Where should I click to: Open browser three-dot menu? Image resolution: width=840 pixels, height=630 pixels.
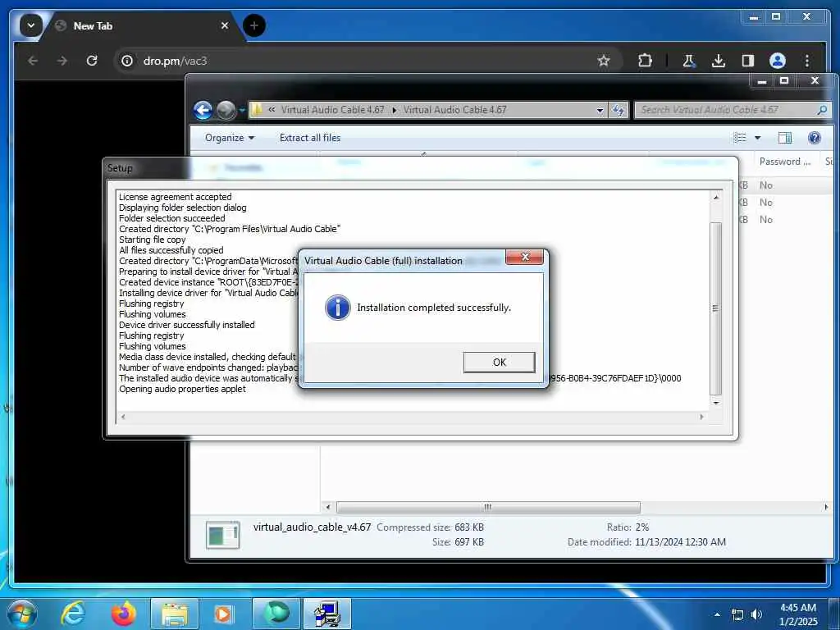(807, 61)
